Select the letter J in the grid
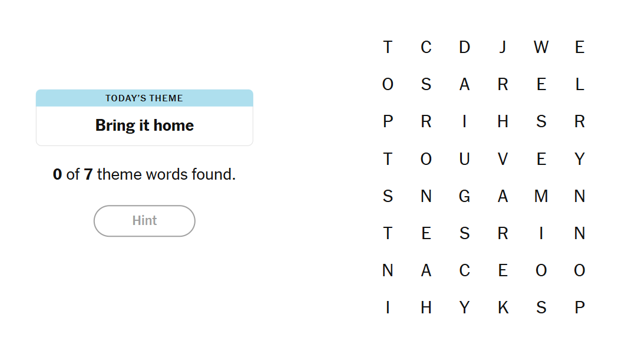 pyautogui.click(x=503, y=47)
